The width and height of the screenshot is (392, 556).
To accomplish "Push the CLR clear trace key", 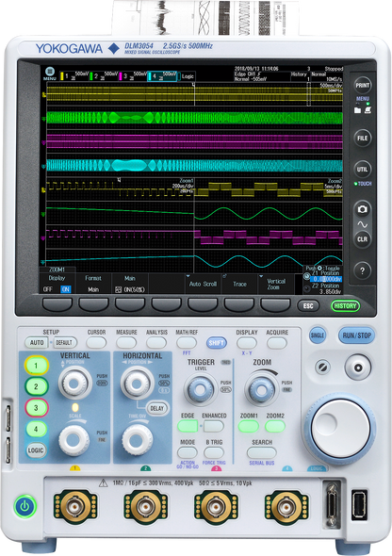I will point(362,239).
